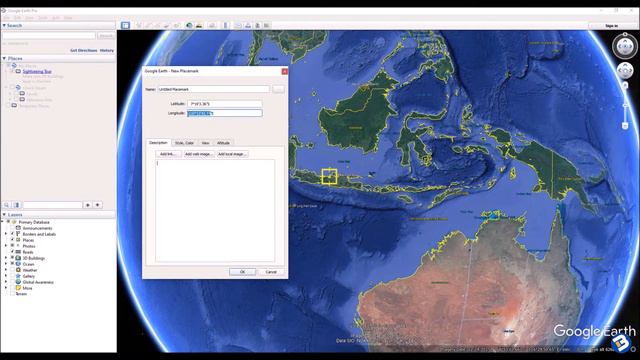The height and width of the screenshot is (360, 640).
Task: Uncheck the Borders and Labels layer
Action: 12,234
